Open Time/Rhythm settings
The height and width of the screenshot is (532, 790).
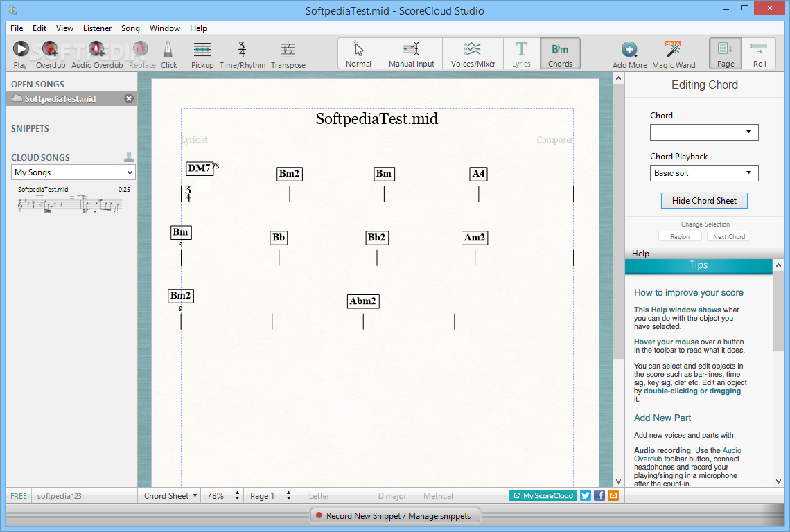coord(243,55)
